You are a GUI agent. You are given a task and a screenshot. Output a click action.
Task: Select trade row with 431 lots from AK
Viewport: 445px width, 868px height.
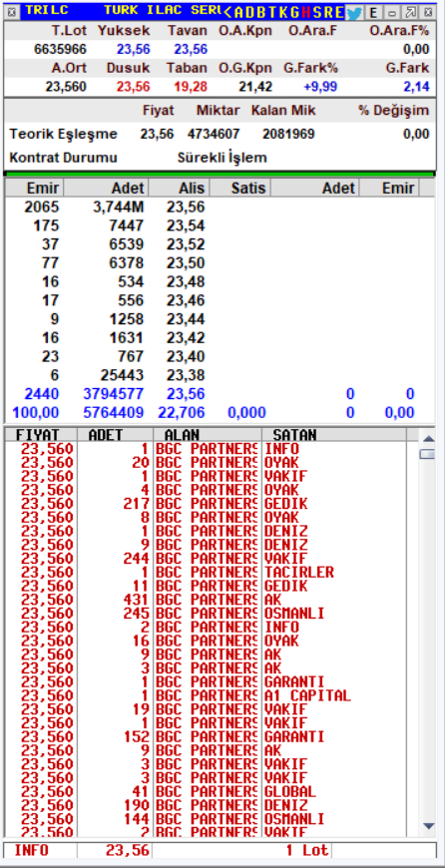(x=206, y=600)
